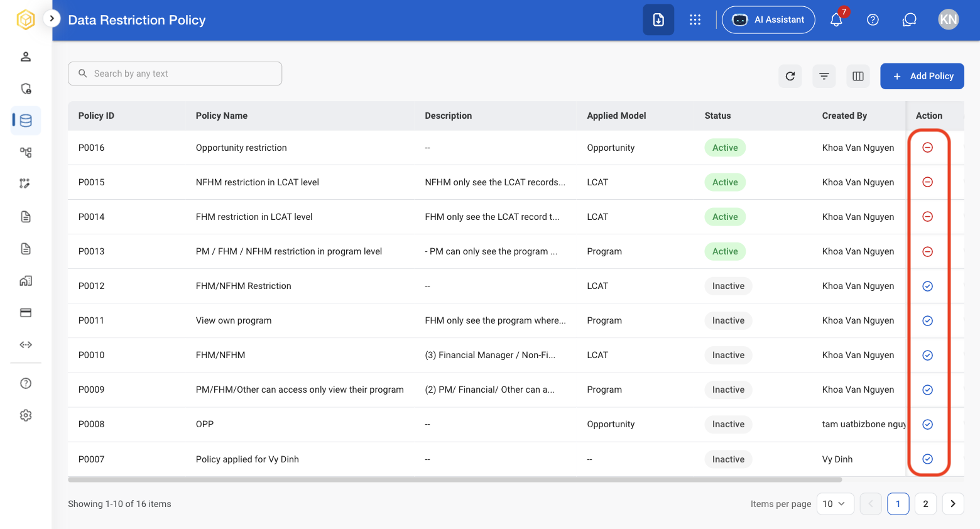Screen dimensions: 980x529
Task: Select the database icon in sidebar
Action: click(x=26, y=121)
